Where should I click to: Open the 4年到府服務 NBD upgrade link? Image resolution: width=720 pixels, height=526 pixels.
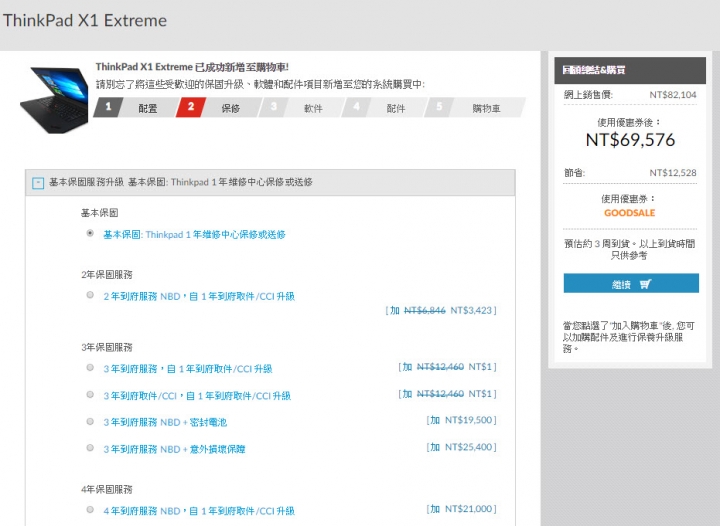[199, 511]
